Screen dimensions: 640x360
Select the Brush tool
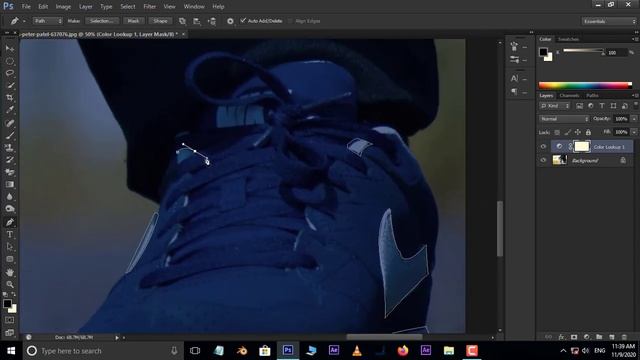point(10,135)
